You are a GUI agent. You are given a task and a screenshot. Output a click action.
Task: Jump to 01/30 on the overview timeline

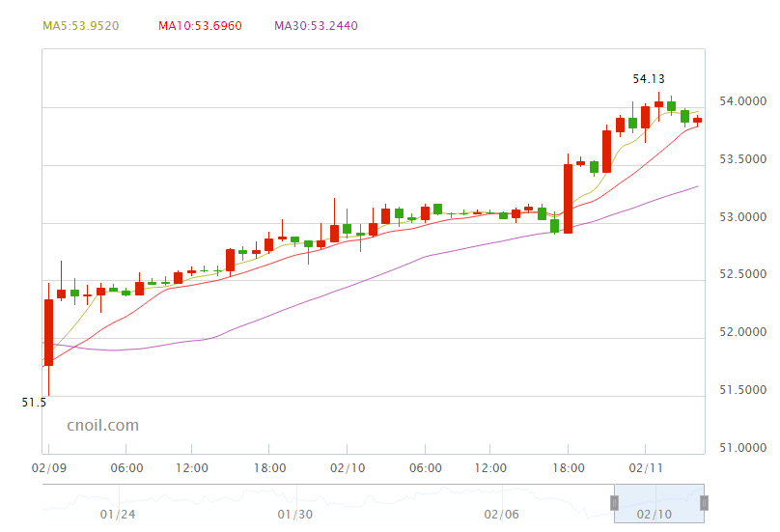pos(295,515)
